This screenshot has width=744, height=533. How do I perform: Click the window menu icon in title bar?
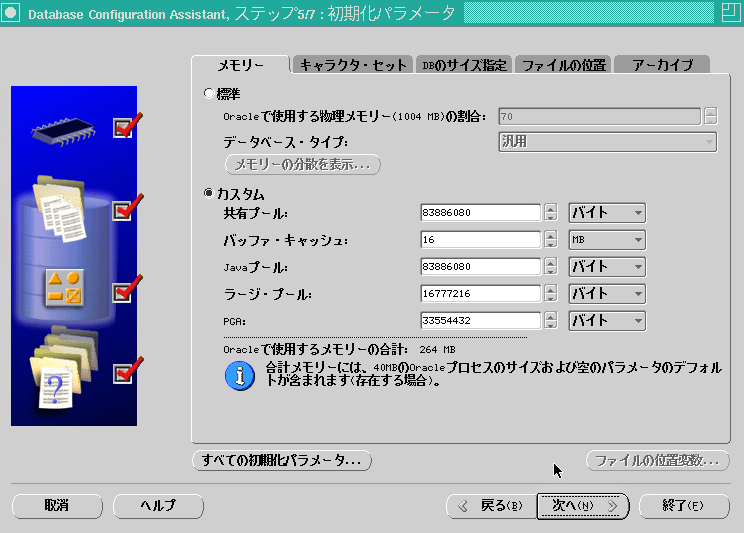tap(10, 13)
